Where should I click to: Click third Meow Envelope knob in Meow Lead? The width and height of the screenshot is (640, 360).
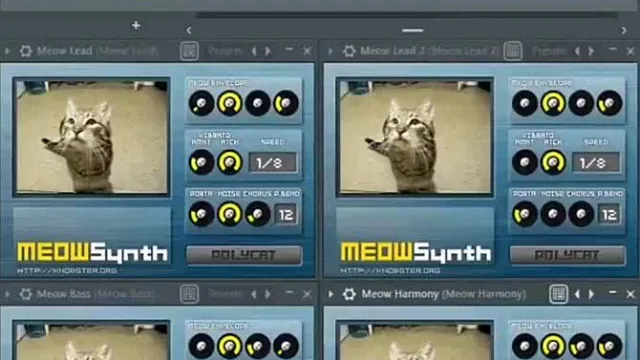coord(258,103)
